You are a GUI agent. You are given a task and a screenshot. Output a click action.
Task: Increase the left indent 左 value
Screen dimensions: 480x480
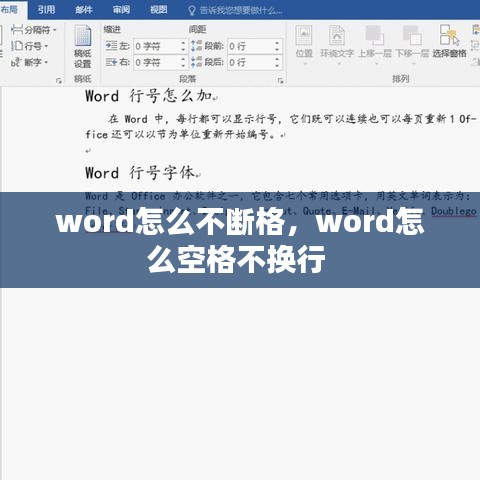coord(183,42)
